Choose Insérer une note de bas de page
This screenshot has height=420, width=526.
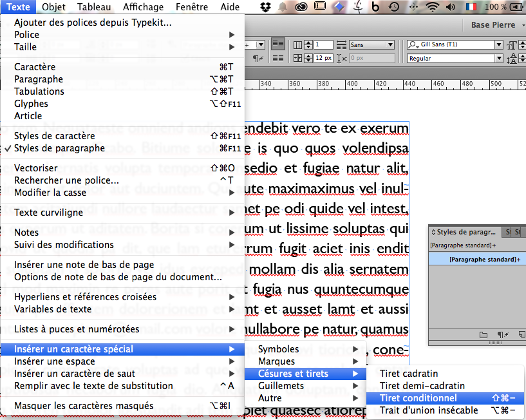(122, 265)
